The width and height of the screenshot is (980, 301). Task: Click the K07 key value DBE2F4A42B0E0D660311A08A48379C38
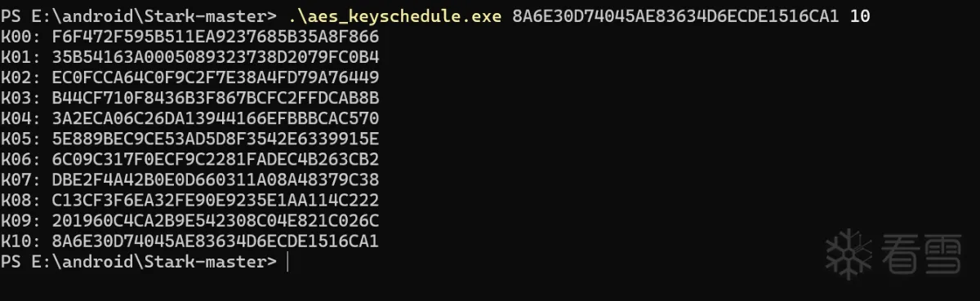tap(216, 179)
